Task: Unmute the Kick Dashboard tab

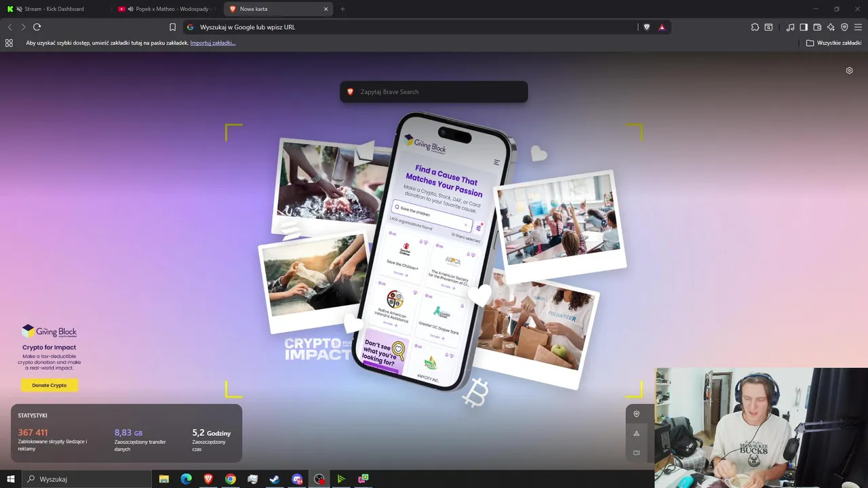Action: pyautogui.click(x=19, y=9)
